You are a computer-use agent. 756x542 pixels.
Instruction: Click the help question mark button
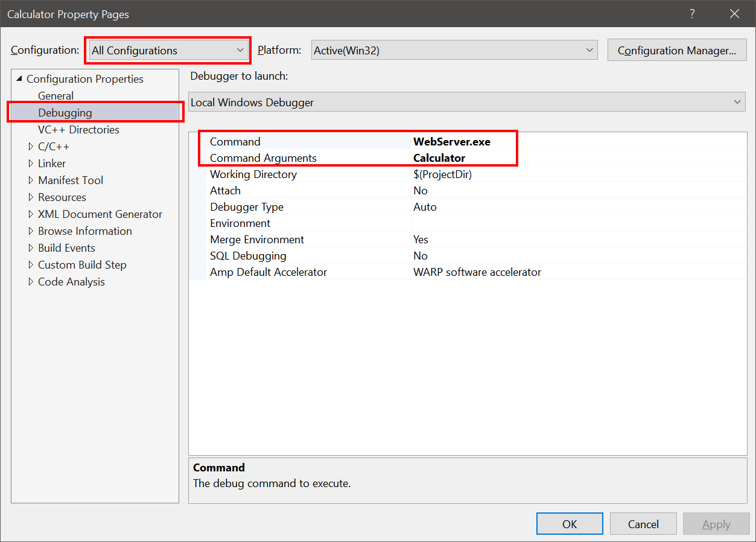pos(692,14)
